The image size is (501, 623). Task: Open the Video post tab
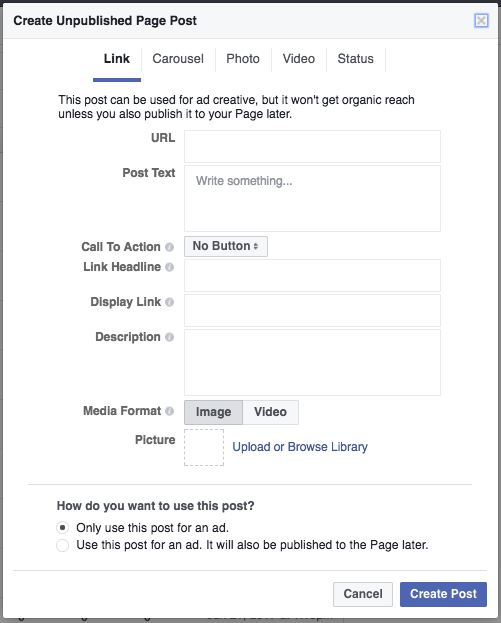pos(299,59)
